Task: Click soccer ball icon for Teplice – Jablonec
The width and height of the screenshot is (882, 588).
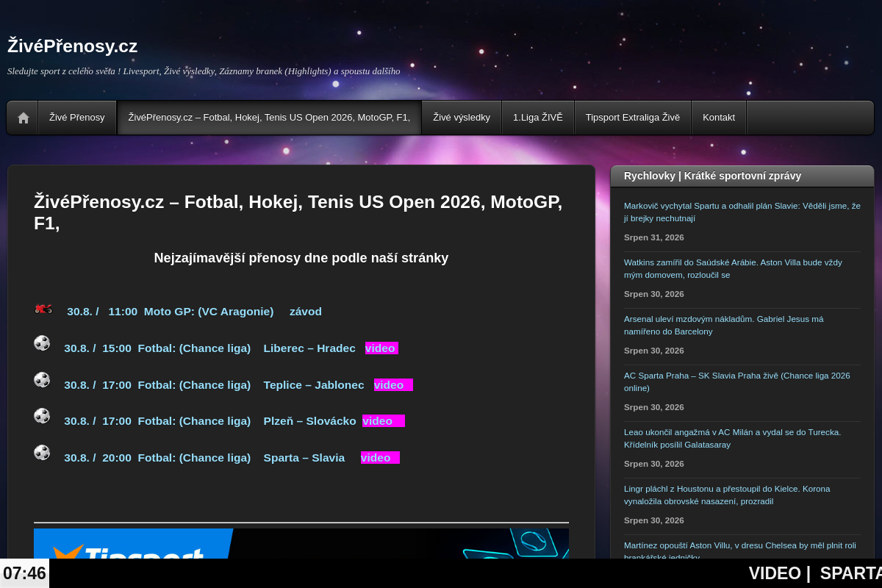Action: (x=42, y=380)
